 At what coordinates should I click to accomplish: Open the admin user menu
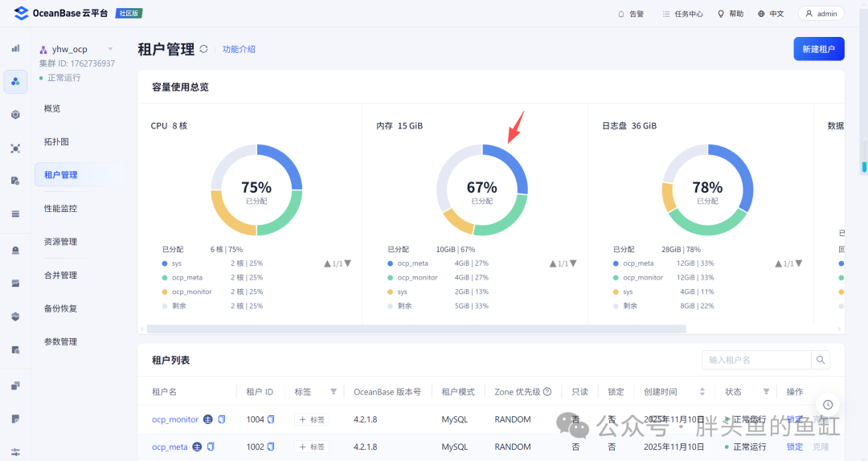(821, 14)
